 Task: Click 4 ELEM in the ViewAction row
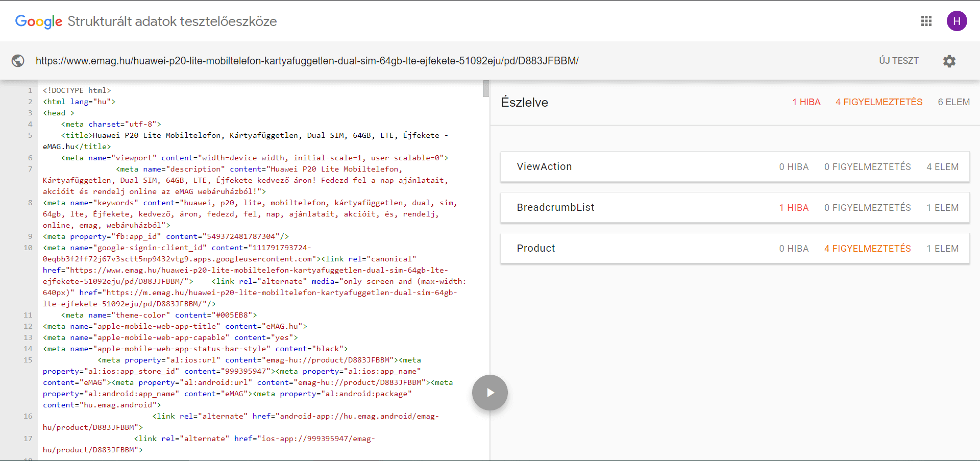click(x=942, y=167)
